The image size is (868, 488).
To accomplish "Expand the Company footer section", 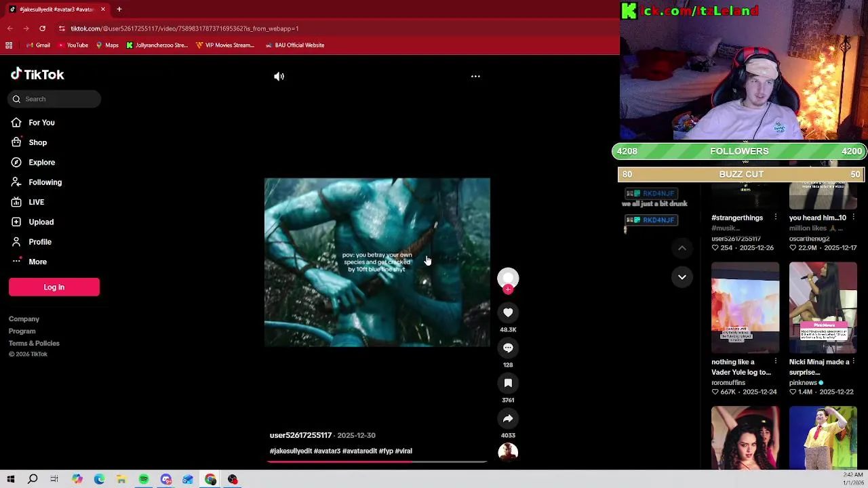I will click(x=24, y=319).
